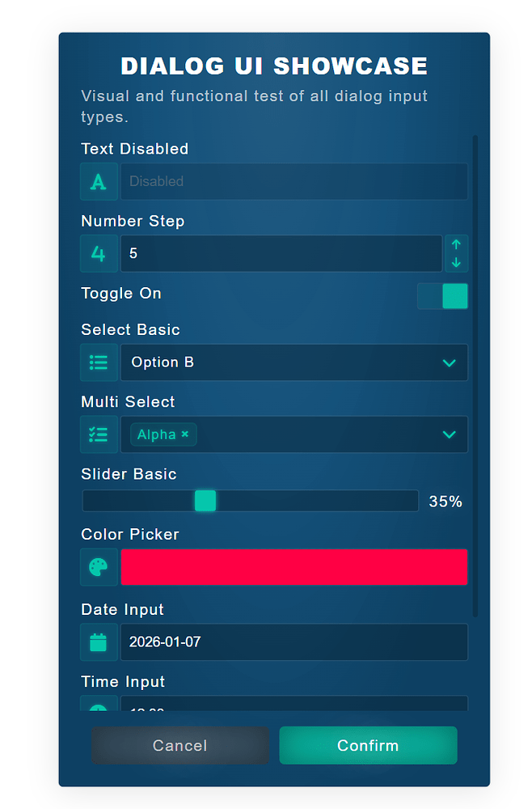Increase Number Step with the up arrow

(456, 244)
